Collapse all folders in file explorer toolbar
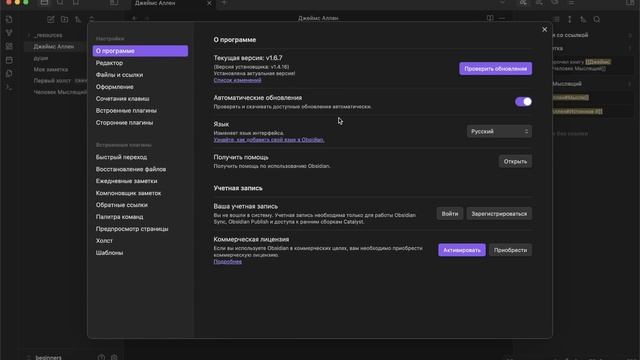Image resolution: width=640 pixels, height=360 pixels. pyautogui.click(x=91, y=19)
